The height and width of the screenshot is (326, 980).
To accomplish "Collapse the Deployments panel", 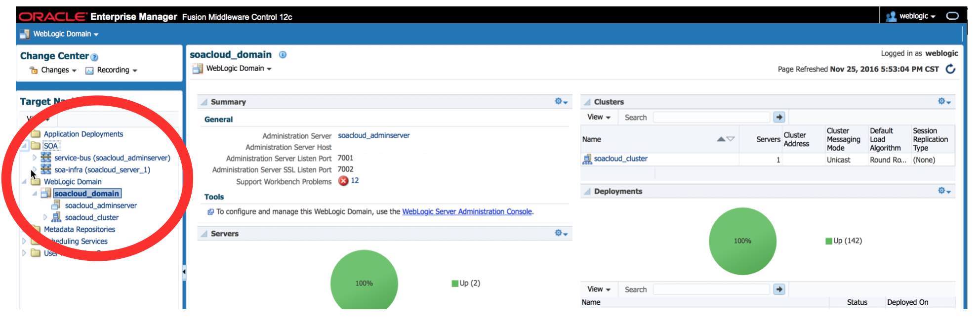I will [587, 192].
